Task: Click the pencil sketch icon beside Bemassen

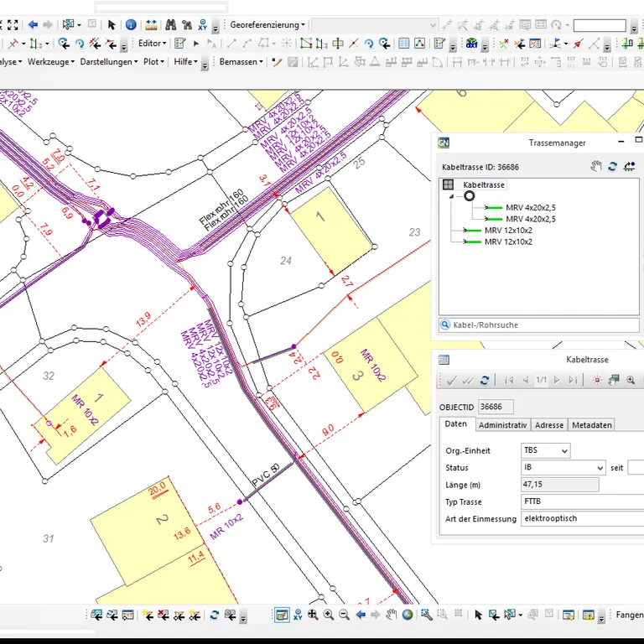Action: coord(277,62)
